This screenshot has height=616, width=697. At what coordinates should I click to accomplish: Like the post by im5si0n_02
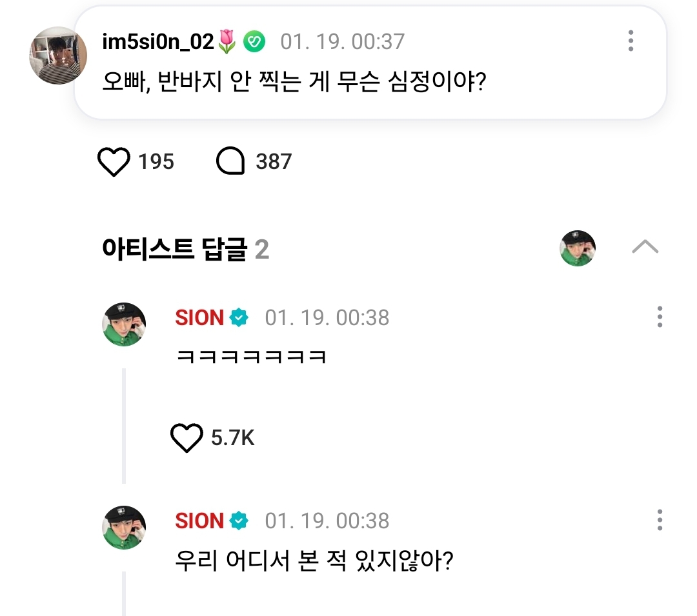(114, 162)
